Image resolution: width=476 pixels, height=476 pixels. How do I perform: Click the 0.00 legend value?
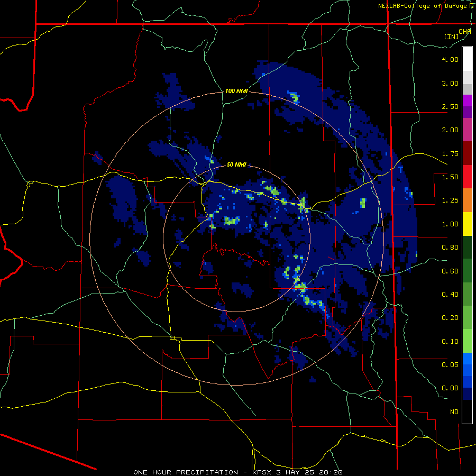point(450,388)
